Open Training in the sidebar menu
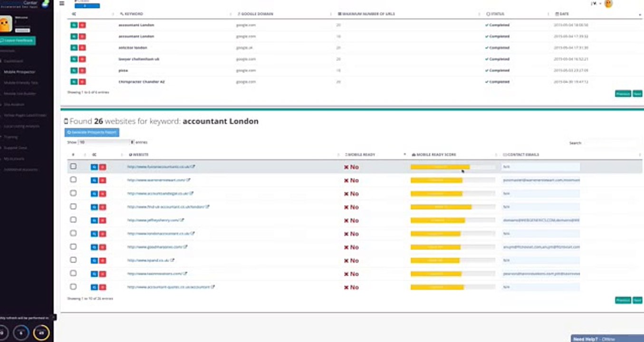Screen dimensions: 644x342 (x=11, y=137)
